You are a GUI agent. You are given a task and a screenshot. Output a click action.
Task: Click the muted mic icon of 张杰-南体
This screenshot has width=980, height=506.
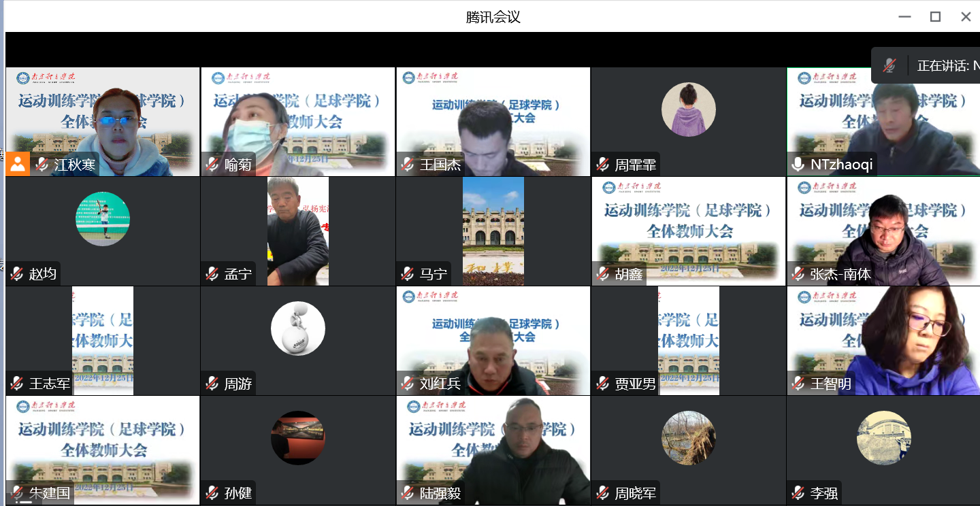(798, 274)
